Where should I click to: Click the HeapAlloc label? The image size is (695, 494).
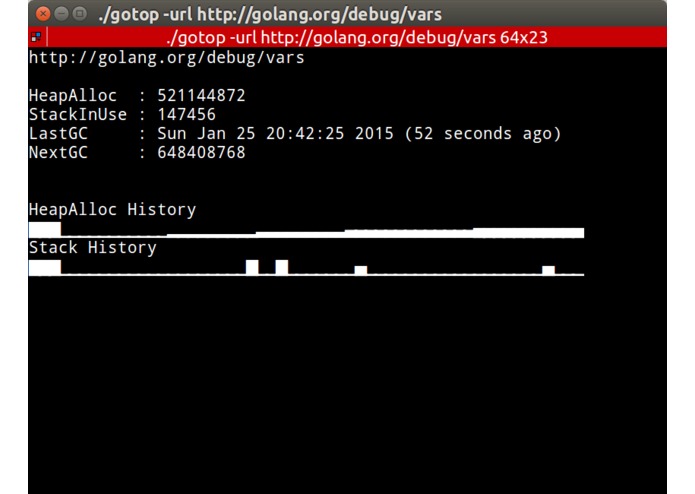tap(73, 95)
